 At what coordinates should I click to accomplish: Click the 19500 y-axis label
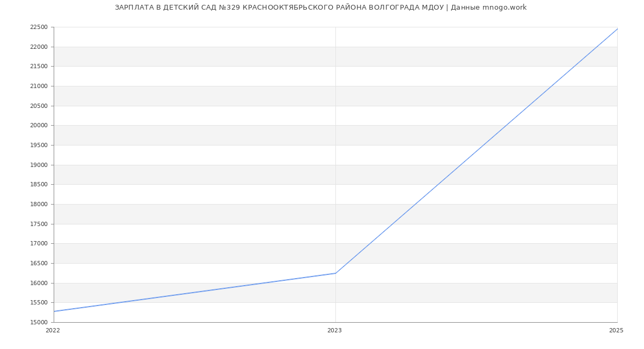click(39, 146)
